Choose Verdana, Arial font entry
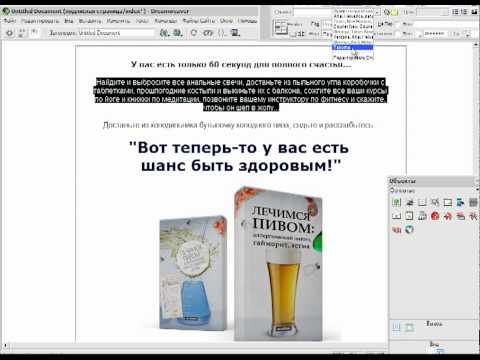 point(353,37)
